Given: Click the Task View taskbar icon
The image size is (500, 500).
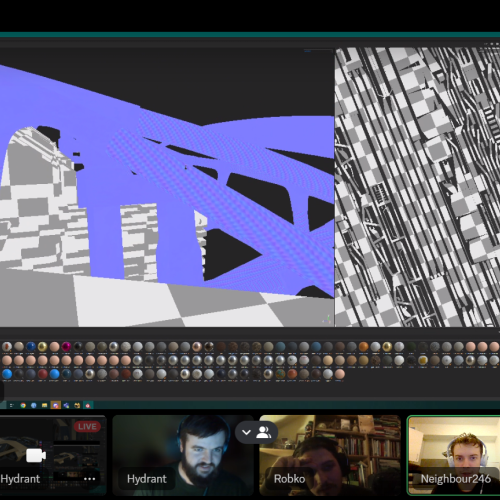Looking at the screenshot, I should point(12,405).
